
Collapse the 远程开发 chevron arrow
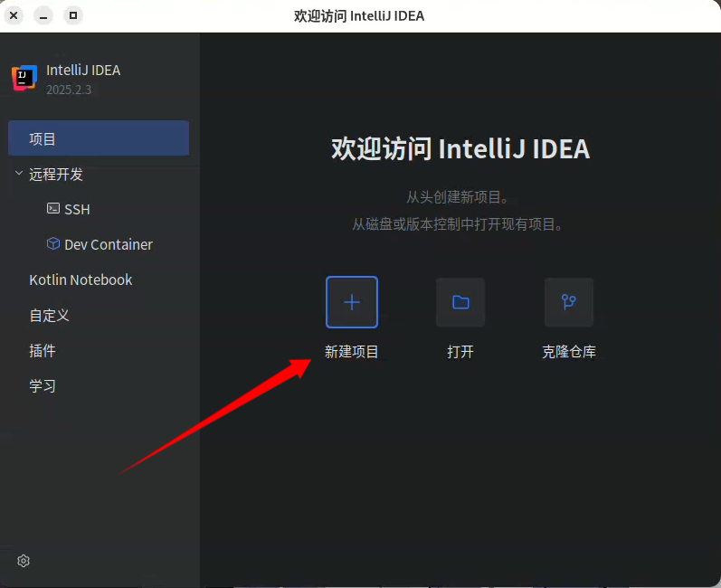click(19, 174)
